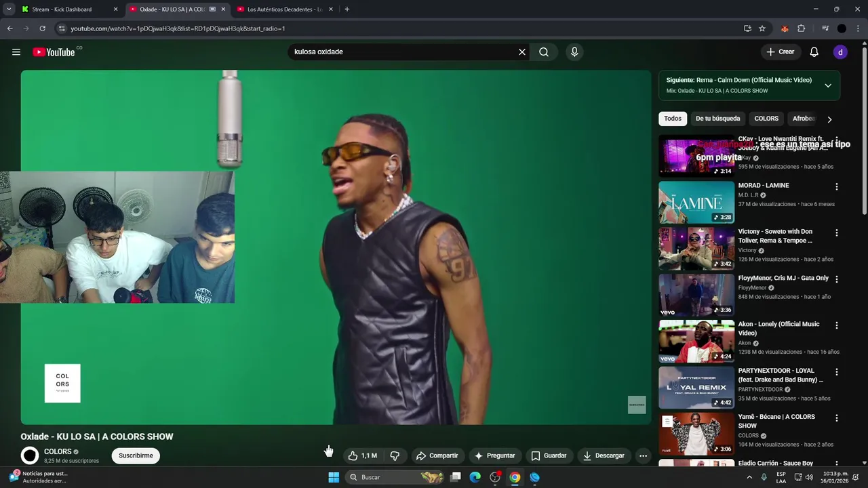Open Chrome extensions puzzle icon
868x488 pixels.
(801, 28)
